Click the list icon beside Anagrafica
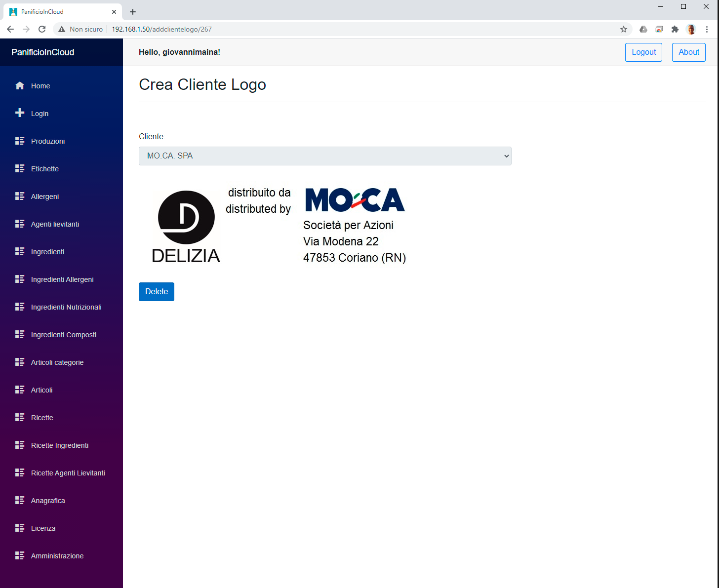The width and height of the screenshot is (719, 588). (20, 500)
